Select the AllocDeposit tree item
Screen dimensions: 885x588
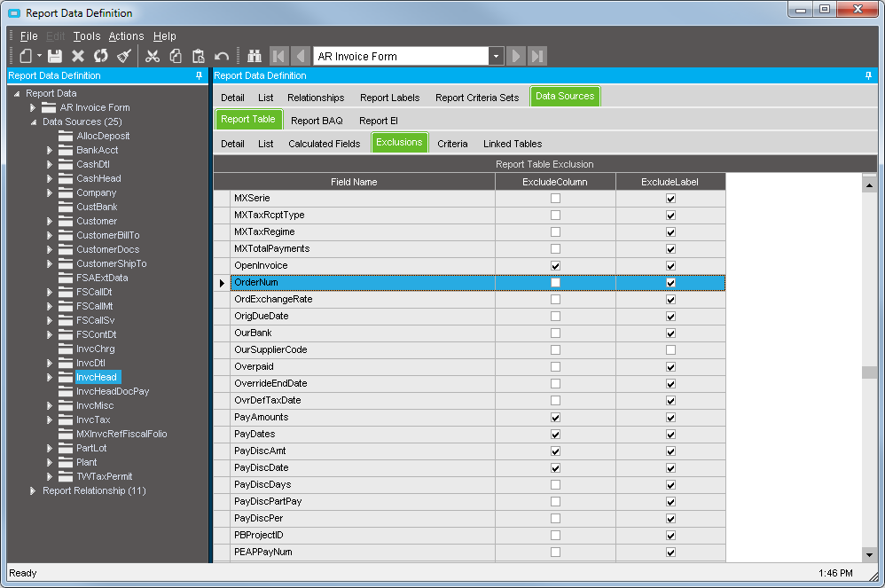[103, 136]
